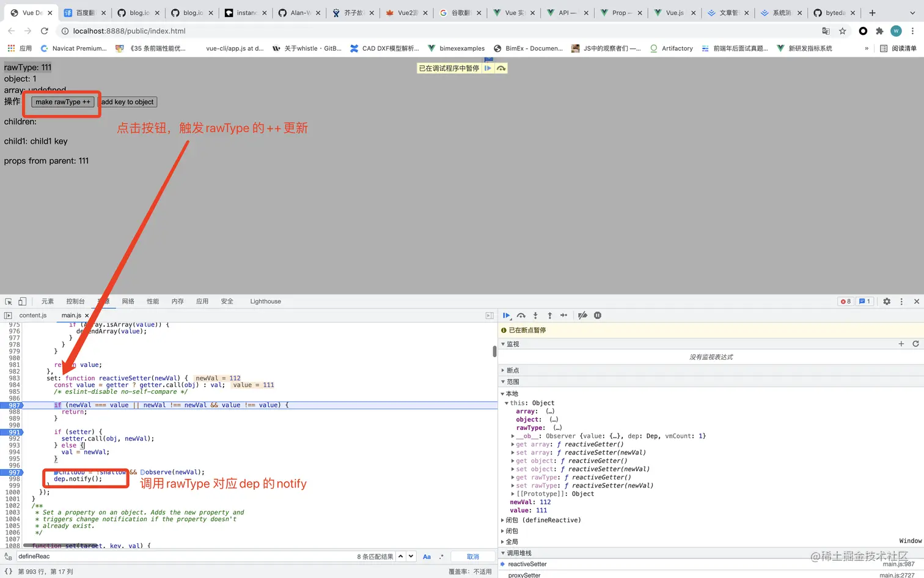Click the pretty-print braces icon

coord(9,571)
